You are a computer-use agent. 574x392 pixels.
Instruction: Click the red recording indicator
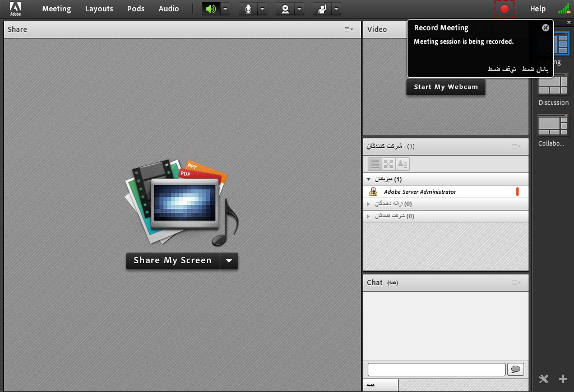point(504,9)
